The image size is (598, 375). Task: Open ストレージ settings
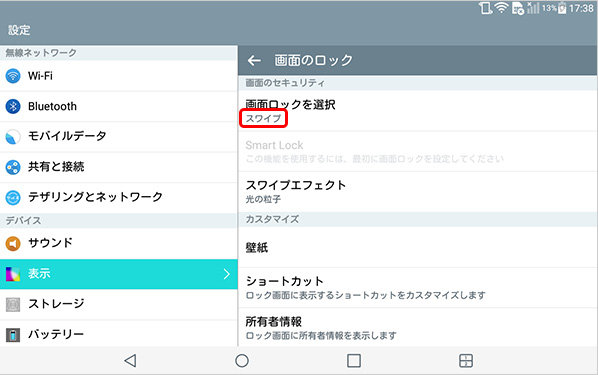(119, 304)
